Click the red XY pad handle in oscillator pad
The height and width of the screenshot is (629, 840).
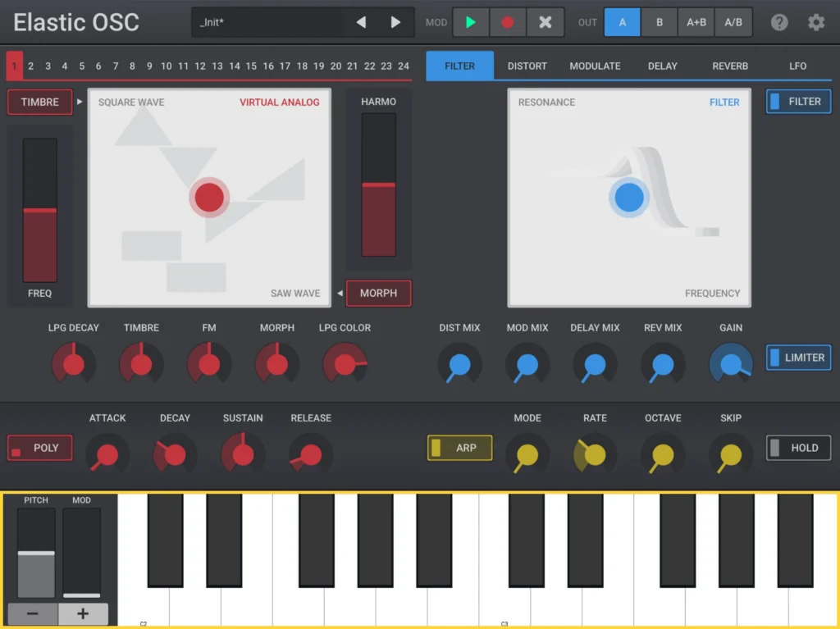(209, 197)
